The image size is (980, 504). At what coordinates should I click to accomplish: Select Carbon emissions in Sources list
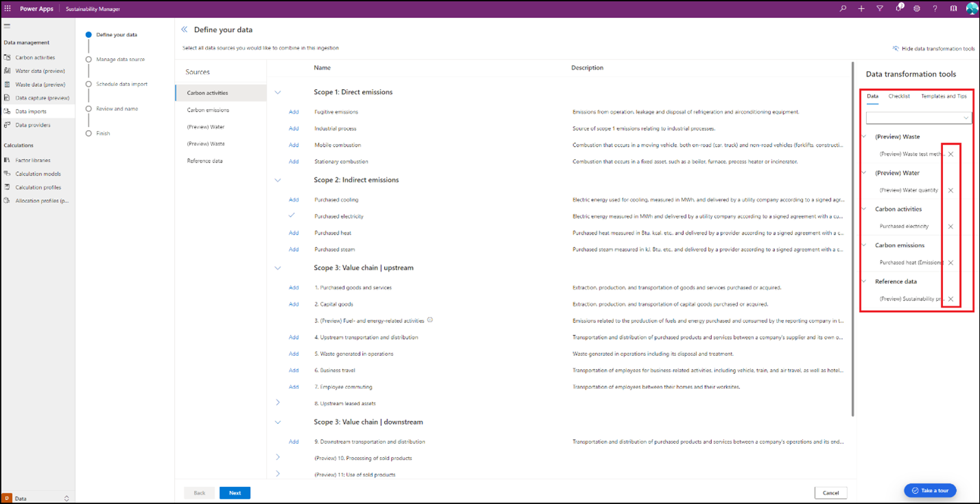[221, 110]
